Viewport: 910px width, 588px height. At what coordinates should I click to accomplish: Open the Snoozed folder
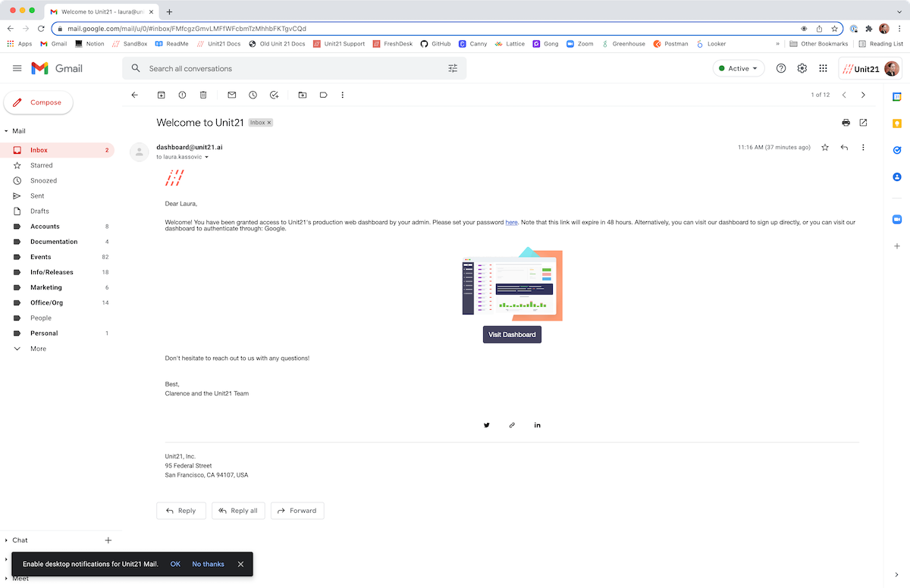pyautogui.click(x=57, y=180)
